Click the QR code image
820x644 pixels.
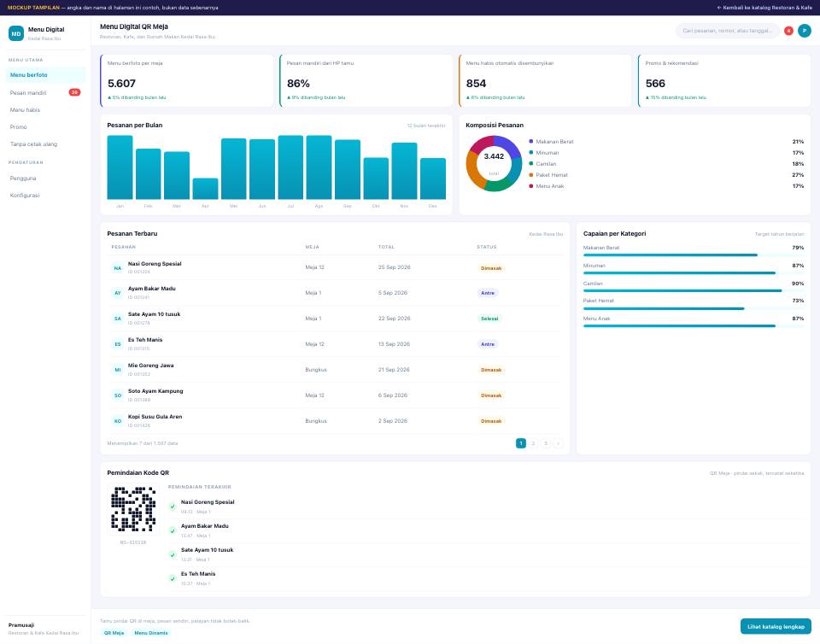tap(133, 509)
